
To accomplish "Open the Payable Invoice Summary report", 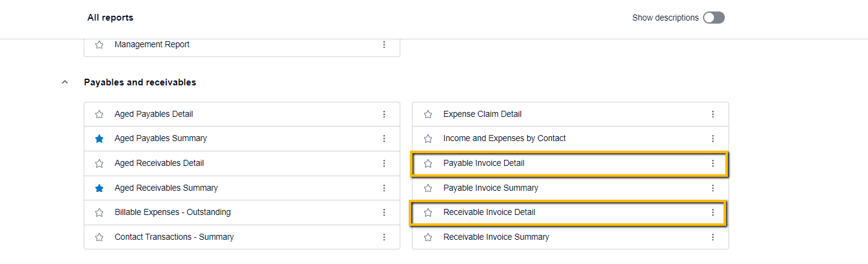I will (x=490, y=188).
